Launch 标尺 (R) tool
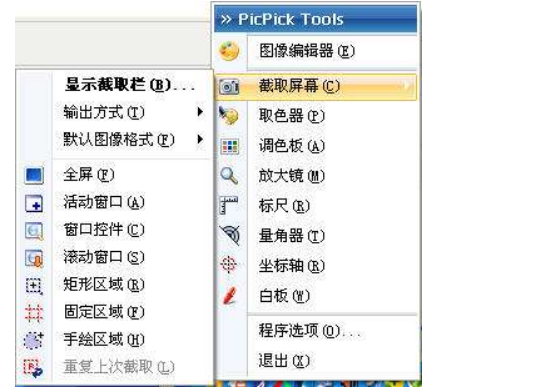The image size is (544, 388). pos(316,206)
